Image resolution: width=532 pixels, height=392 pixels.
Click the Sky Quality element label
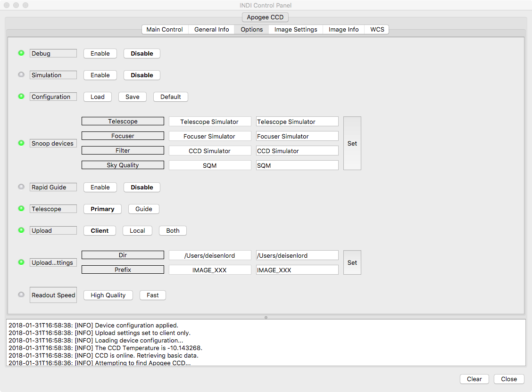[x=123, y=165]
